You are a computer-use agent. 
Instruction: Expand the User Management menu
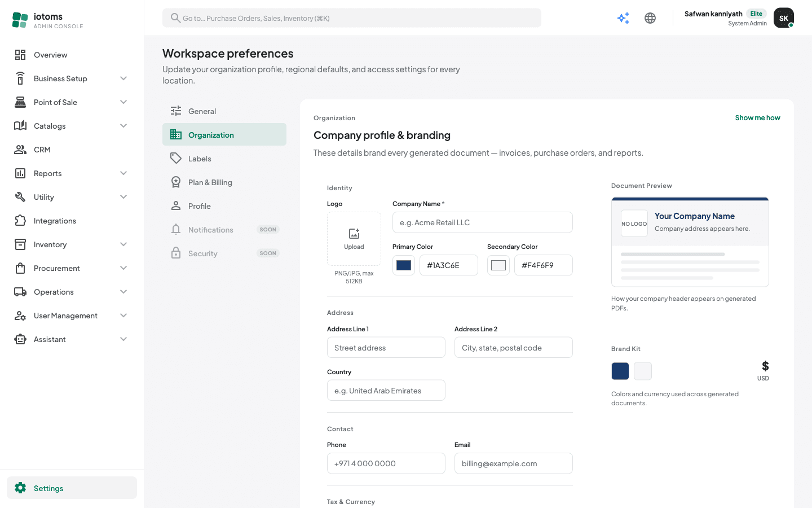(x=72, y=316)
